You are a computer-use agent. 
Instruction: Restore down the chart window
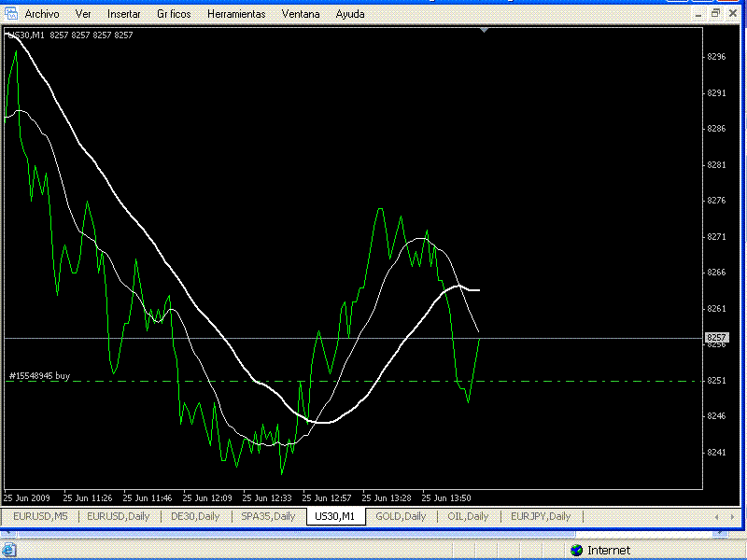pyautogui.click(x=715, y=13)
